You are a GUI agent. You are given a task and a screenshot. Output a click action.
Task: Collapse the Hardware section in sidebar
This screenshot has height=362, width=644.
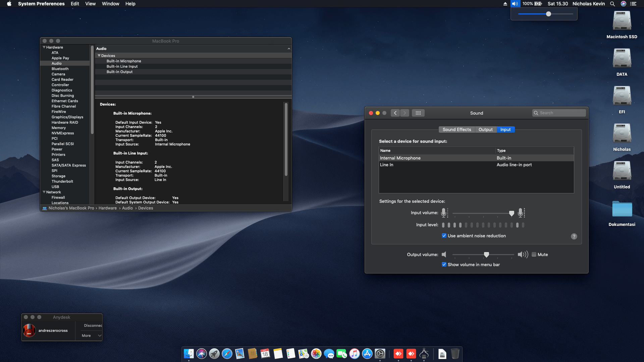(44, 47)
